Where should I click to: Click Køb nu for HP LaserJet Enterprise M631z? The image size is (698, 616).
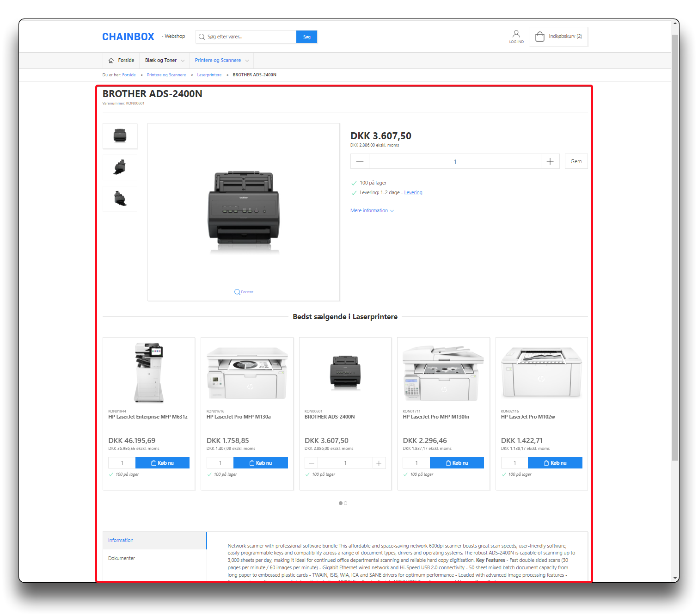click(x=162, y=463)
